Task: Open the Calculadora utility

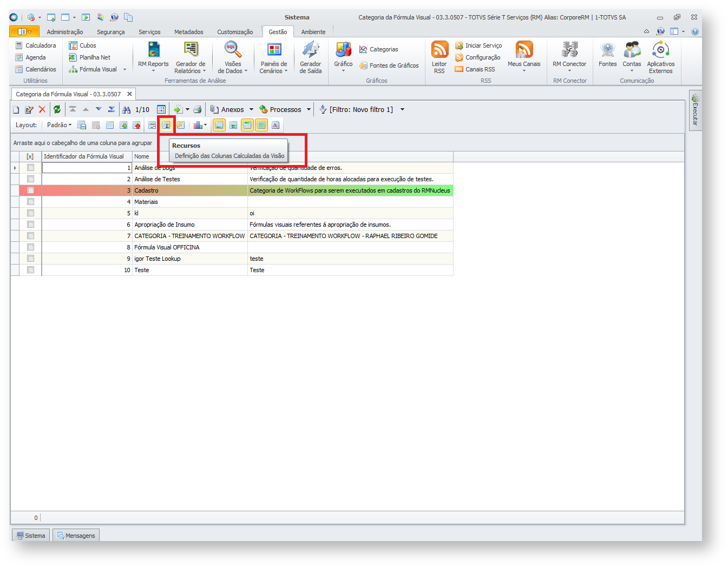Action: coord(36,45)
